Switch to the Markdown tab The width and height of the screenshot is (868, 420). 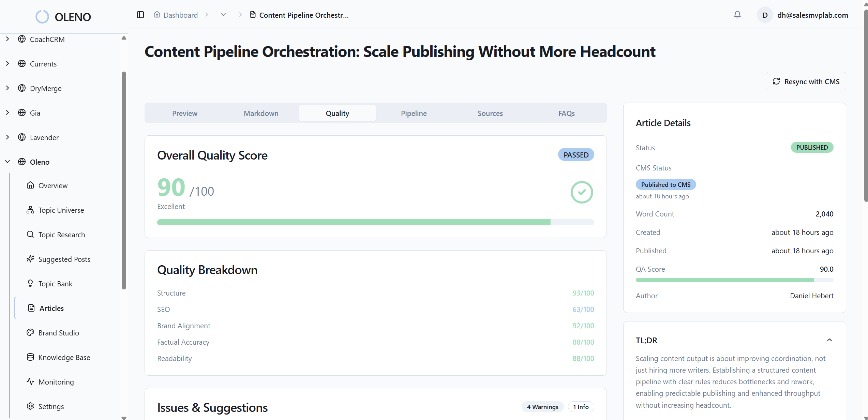coord(261,113)
